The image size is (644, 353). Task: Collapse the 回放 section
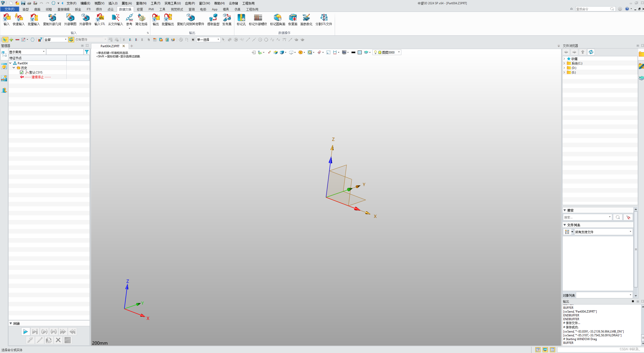[11, 323]
